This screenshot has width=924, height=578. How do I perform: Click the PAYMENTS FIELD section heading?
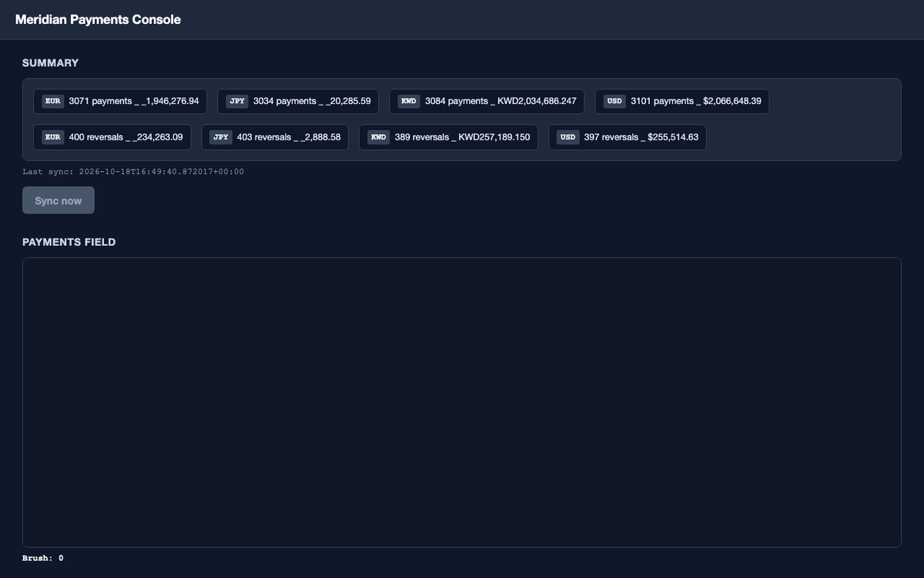click(x=69, y=242)
